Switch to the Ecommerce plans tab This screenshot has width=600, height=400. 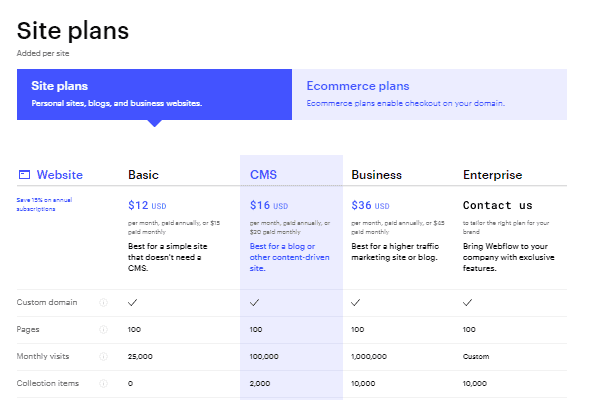[429, 94]
